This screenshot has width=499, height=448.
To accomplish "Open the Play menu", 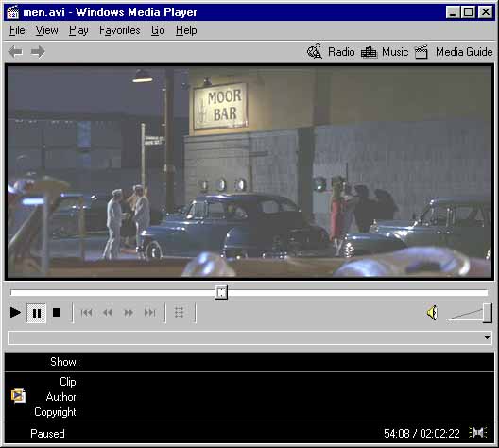I will click(78, 30).
